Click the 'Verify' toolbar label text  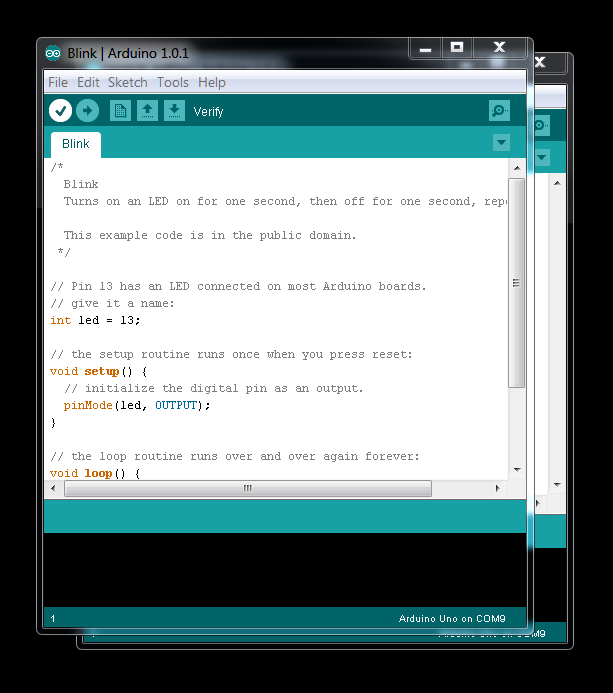208,112
